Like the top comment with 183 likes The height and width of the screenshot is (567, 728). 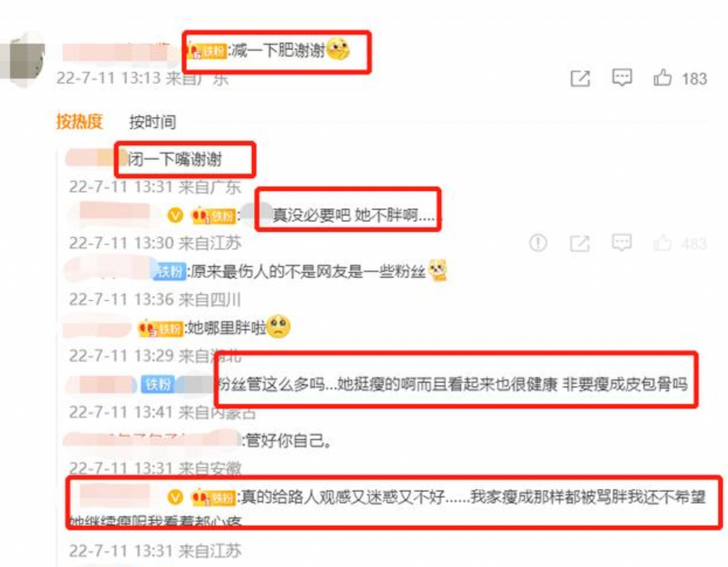click(662, 78)
